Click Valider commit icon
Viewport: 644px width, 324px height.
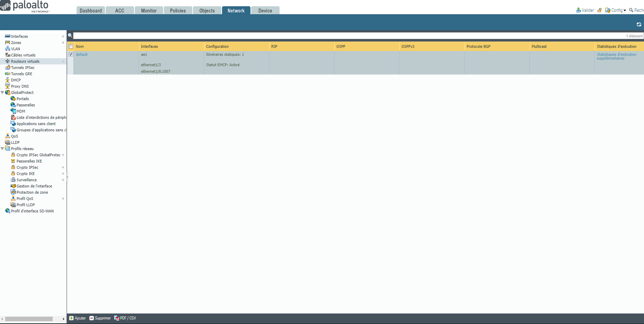578,10
